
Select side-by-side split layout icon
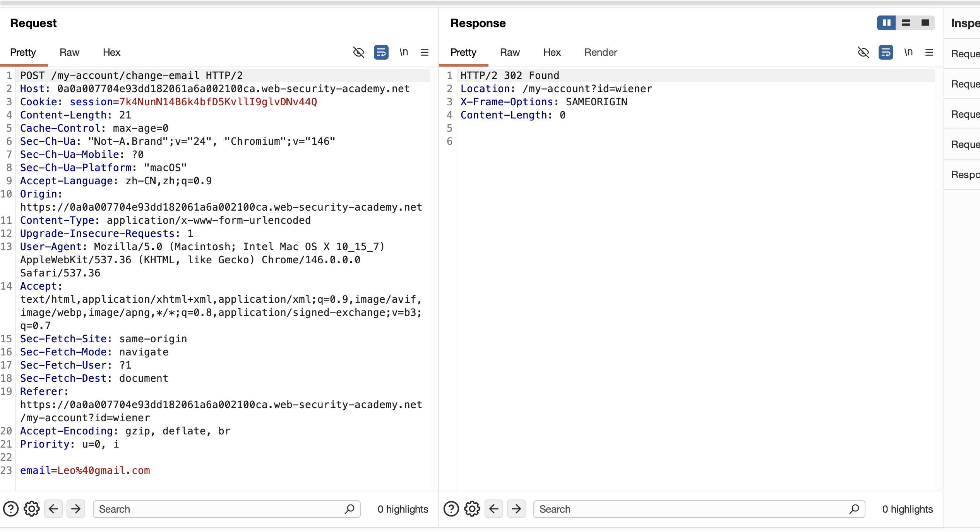[886, 23]
